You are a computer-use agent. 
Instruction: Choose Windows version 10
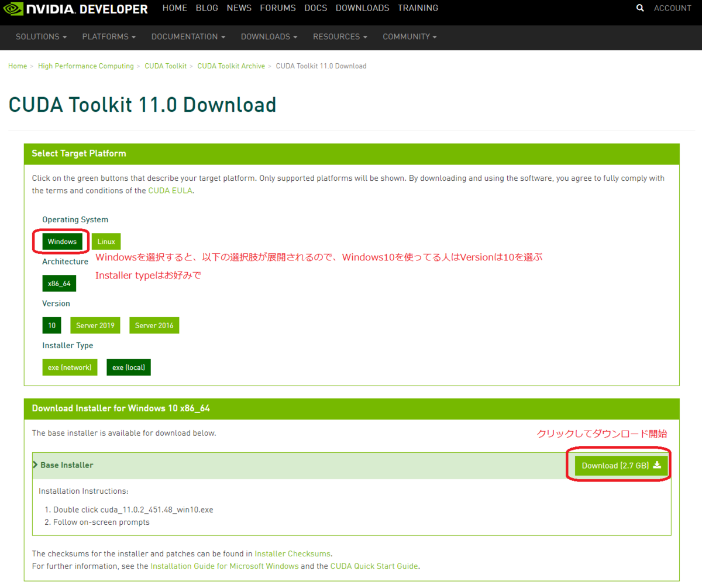[51, 325]
